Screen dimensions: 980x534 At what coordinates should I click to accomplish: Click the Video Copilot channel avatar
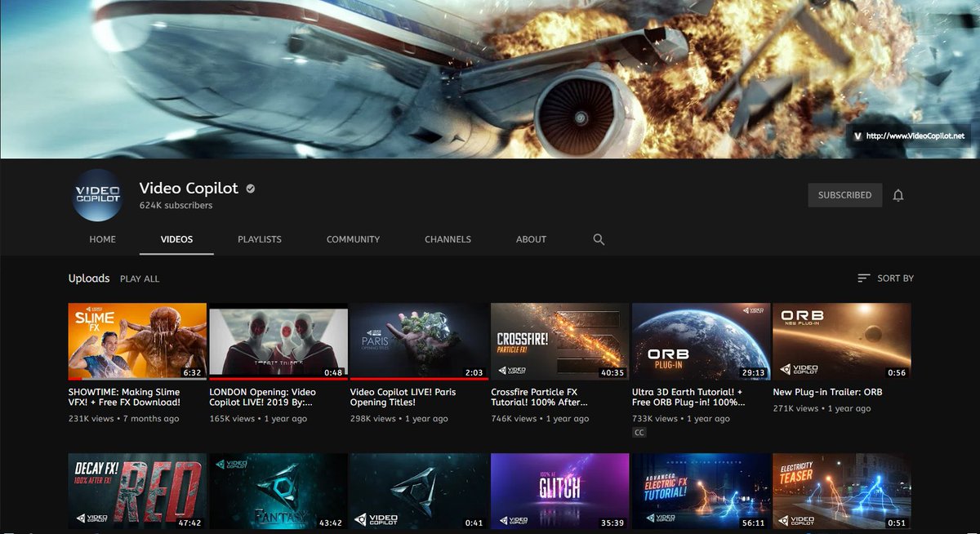pyautogui.click(x=97, y=195)
